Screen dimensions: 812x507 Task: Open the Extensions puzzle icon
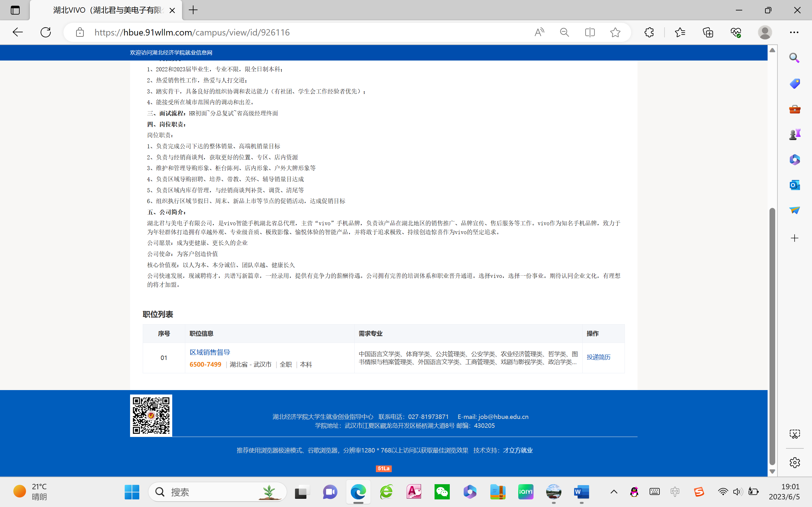649,32
